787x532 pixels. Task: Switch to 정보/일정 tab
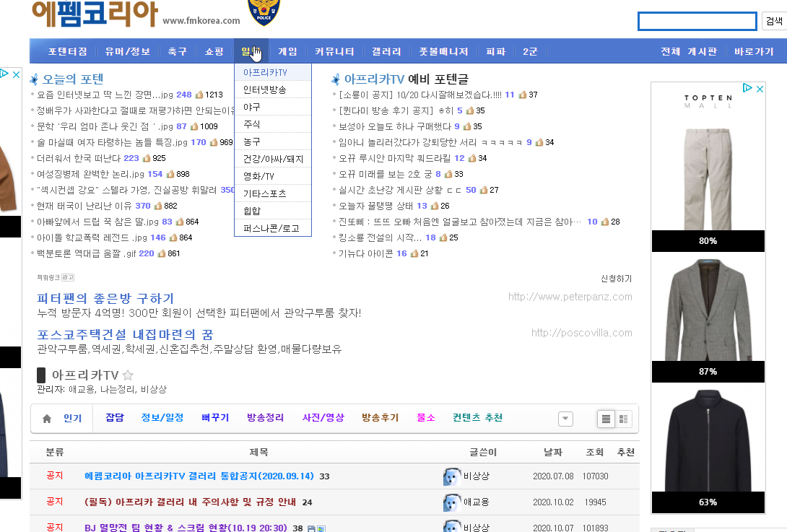(x=162, y=417)
